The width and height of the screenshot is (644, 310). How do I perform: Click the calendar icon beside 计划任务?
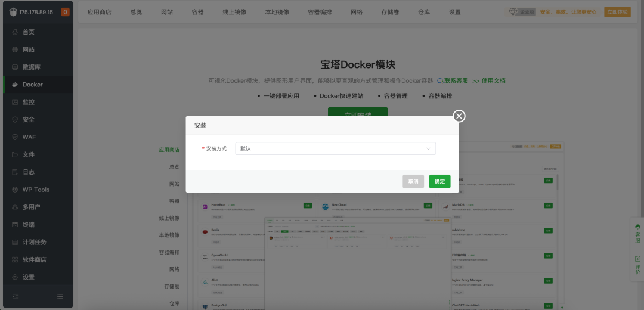point(15,242)
